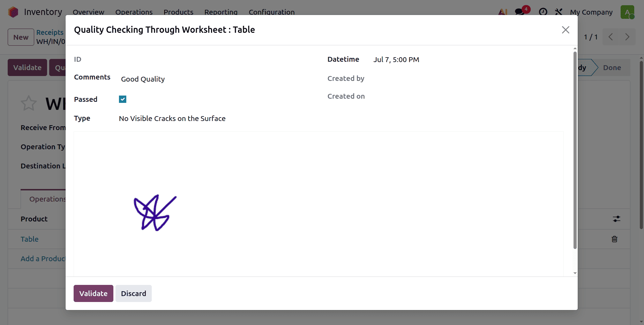Click the Type field value
This screenshot has width=644, height=325.
172,119
